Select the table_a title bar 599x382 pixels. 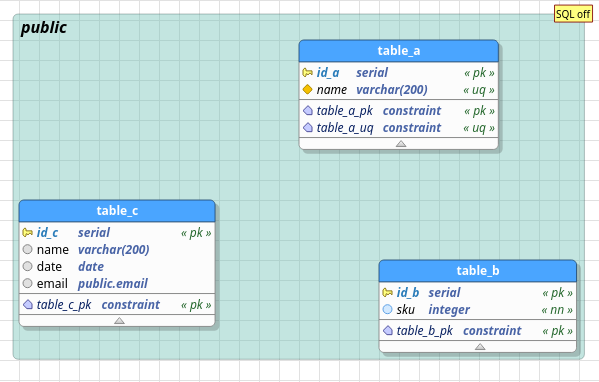point(398,51)
